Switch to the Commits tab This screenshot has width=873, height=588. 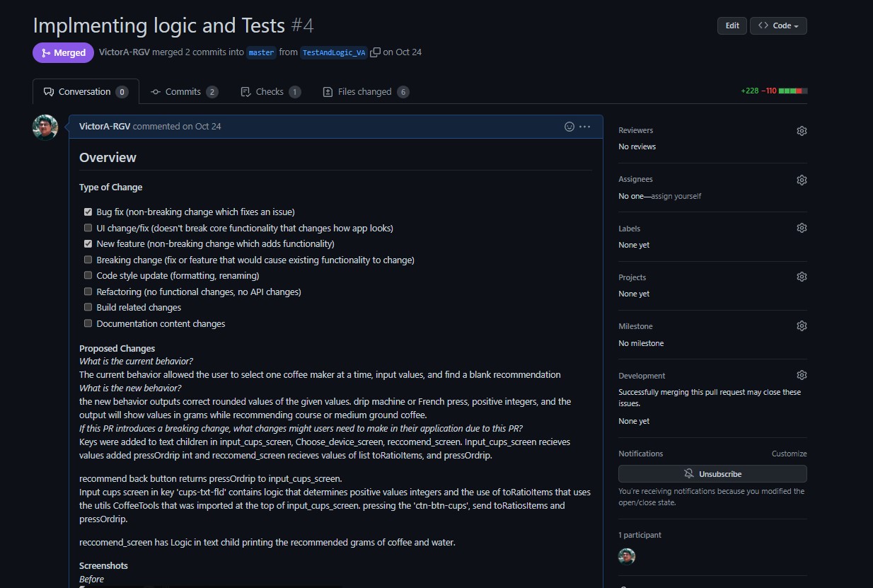pyautogui.click(x=184, y=92)
